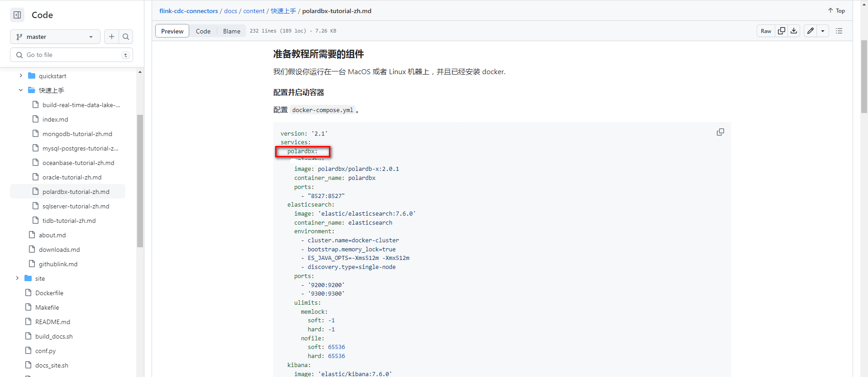Open README.md in the tree

point(52,322)
